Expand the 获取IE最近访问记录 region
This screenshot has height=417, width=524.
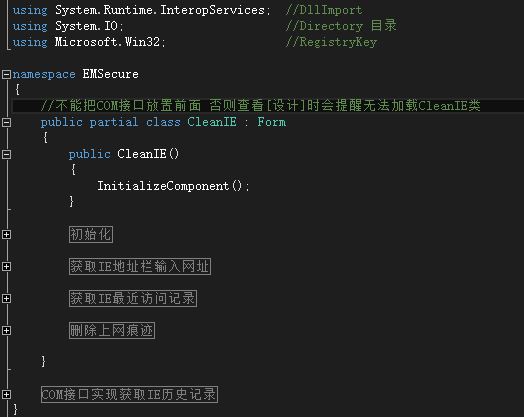click(6, 299)
